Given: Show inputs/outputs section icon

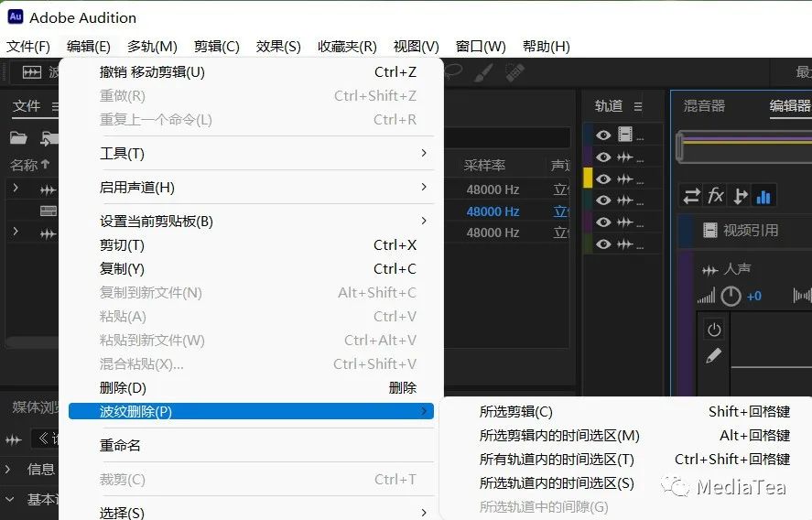Looking at the screenshot, I should [x=691, y=196].
